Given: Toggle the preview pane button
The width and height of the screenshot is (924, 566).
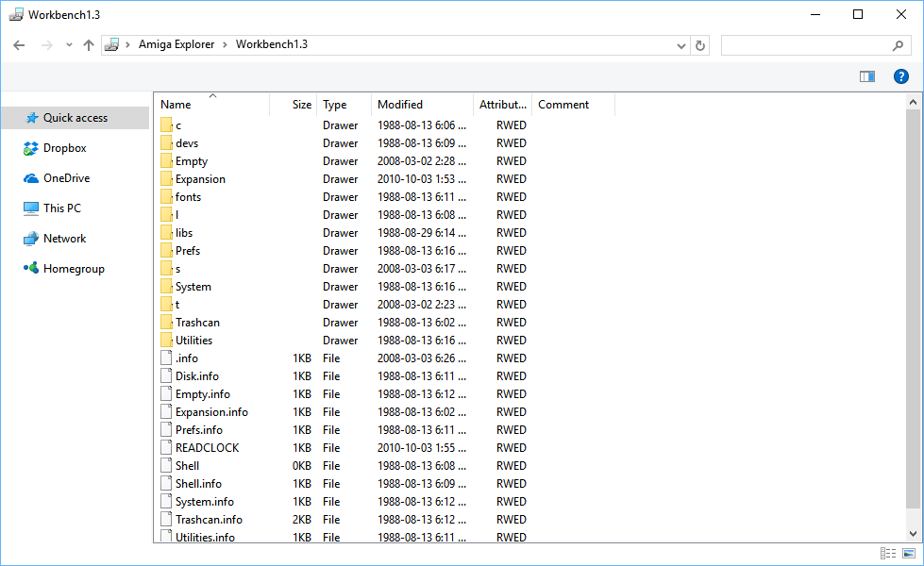Looking at the screenshot, I should pyautogui.click(x=866, y=76).
